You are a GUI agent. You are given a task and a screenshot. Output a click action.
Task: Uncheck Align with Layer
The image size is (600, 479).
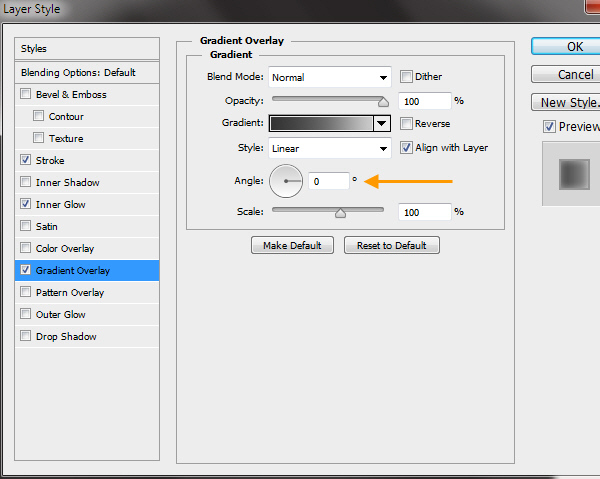[x=407, y=148]
